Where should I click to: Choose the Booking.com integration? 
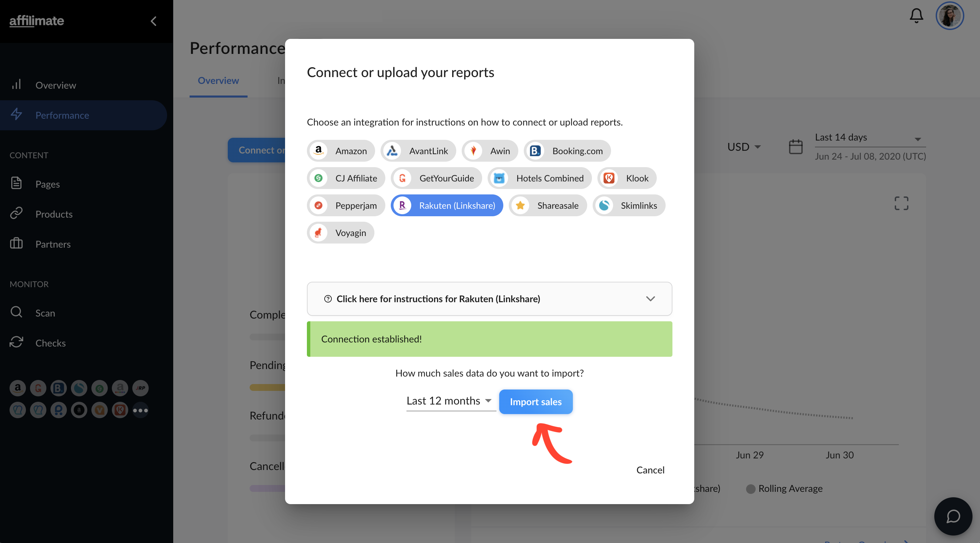click(x=567, y=151)
